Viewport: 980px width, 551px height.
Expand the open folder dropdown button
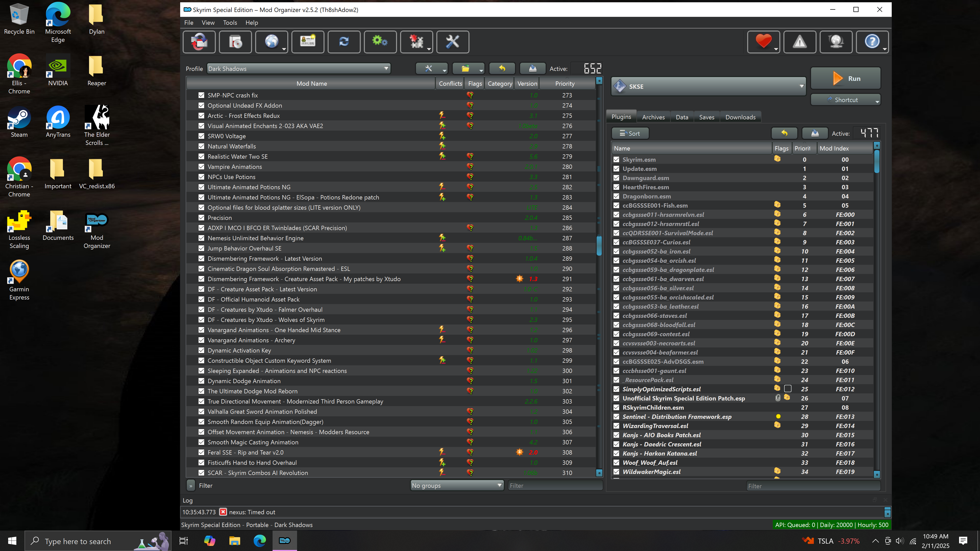tap(468, 68)
